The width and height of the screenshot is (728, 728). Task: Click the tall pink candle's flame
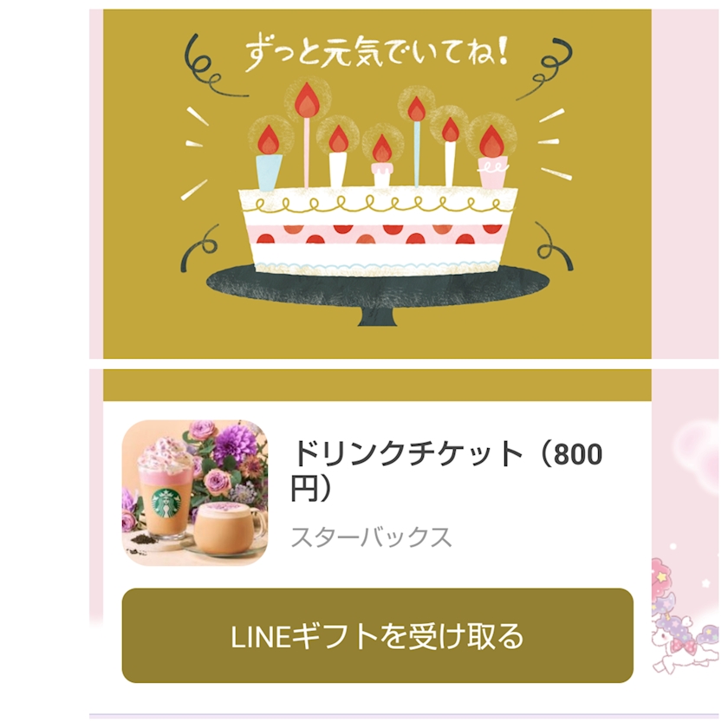pos(307,100)
